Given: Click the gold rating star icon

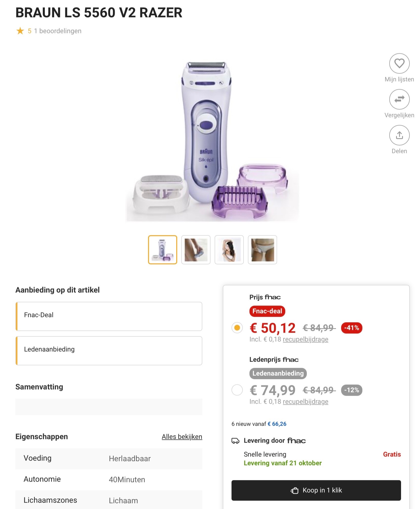Looking at the screenshot, I should pyautogui.click(x=20, y=31).
